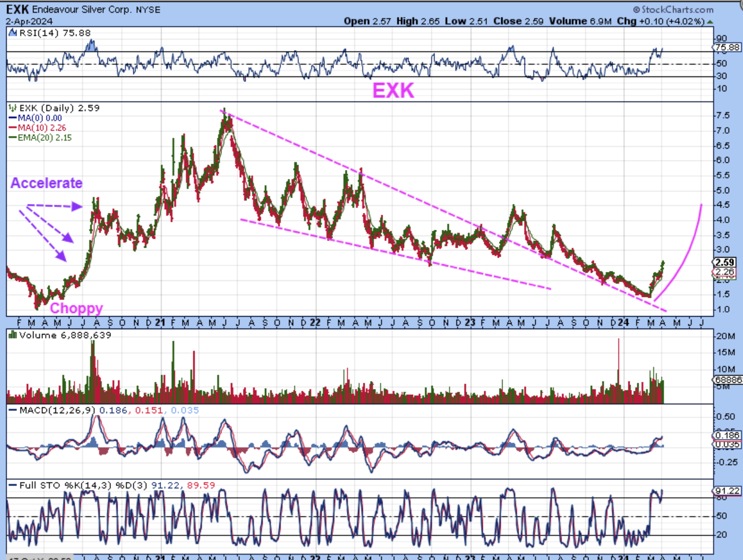The height and width of the screenshot is (560, 743).
Task: Click the 91.22 tag on the stochastic axis
Action: coord(727,491)
